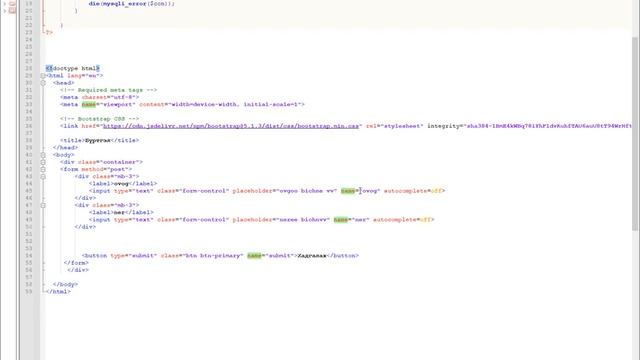The width and height of the screenshot is (640, 360).
Task: Collapse the body tag fold marker
Action: coord(43,155)
